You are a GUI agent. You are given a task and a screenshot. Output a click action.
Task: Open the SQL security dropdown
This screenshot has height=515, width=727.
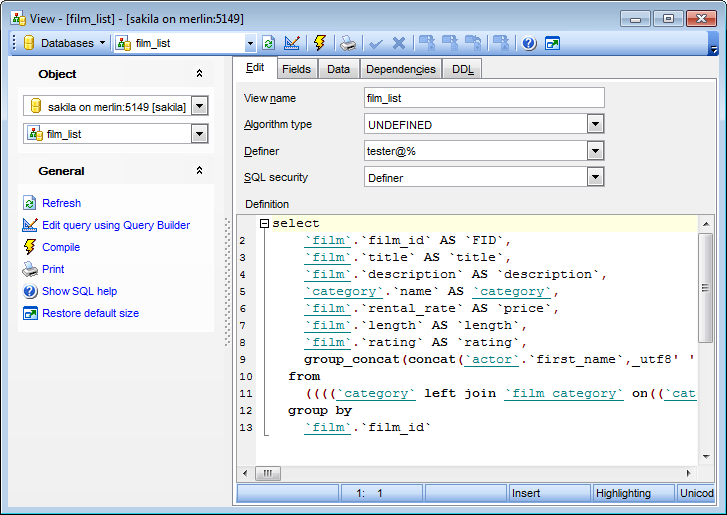pos(595,177)
